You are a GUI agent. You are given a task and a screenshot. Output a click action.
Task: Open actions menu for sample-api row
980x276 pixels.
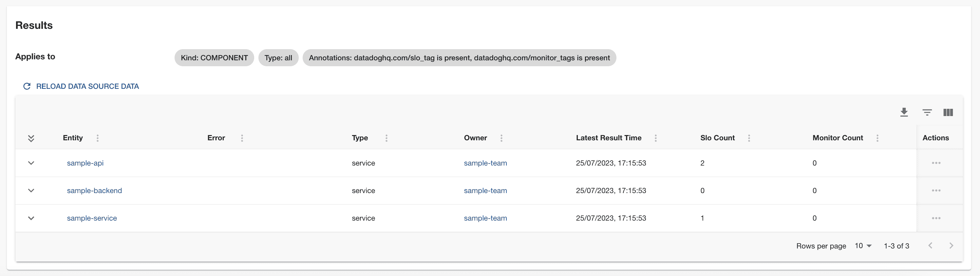(936, 163)
